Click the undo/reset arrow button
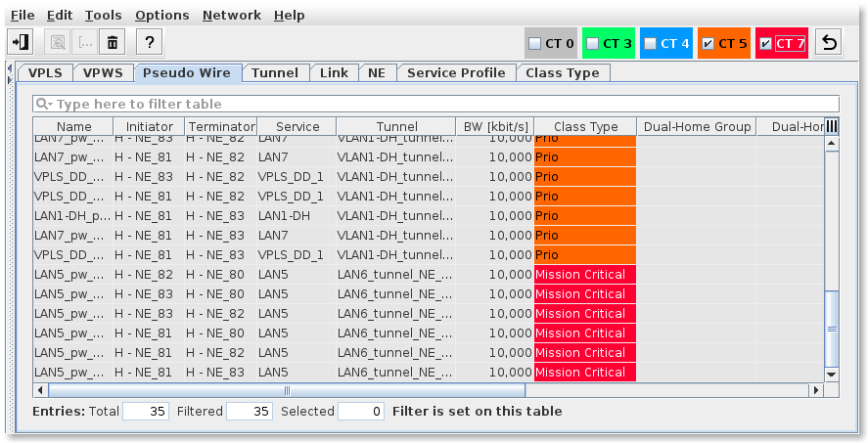Viewport: 868px width, 443px height. point(830,43)
